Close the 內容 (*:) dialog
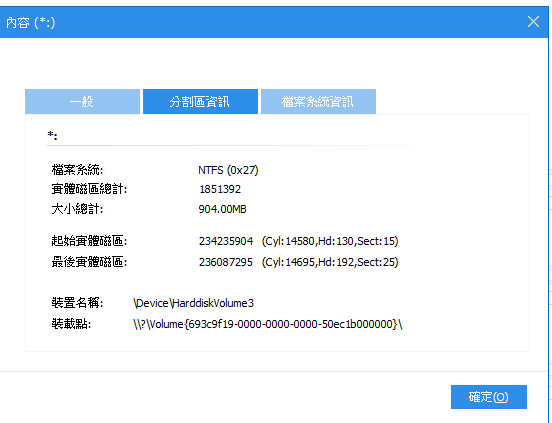The height and width of the screenshot is (423, 552). [533, 22]
